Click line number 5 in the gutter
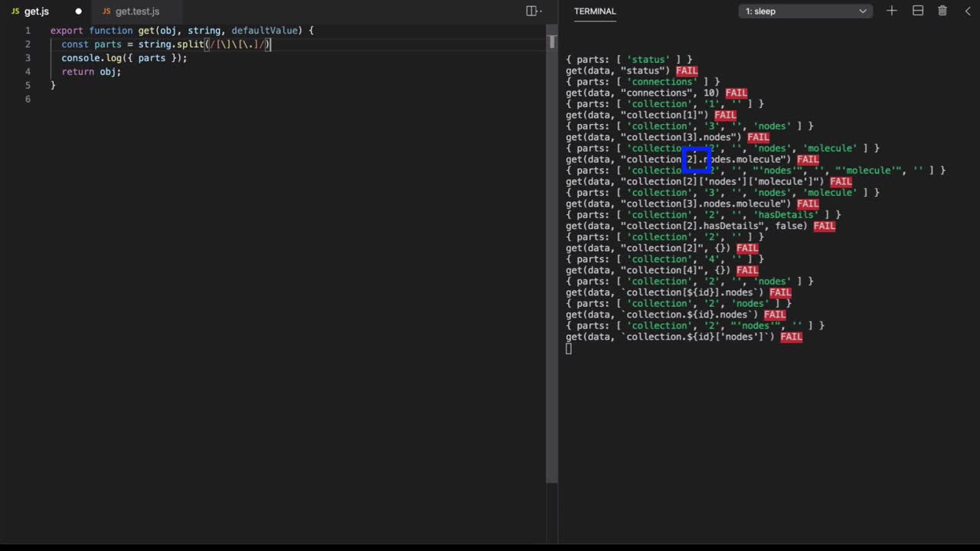 point(28,85)
